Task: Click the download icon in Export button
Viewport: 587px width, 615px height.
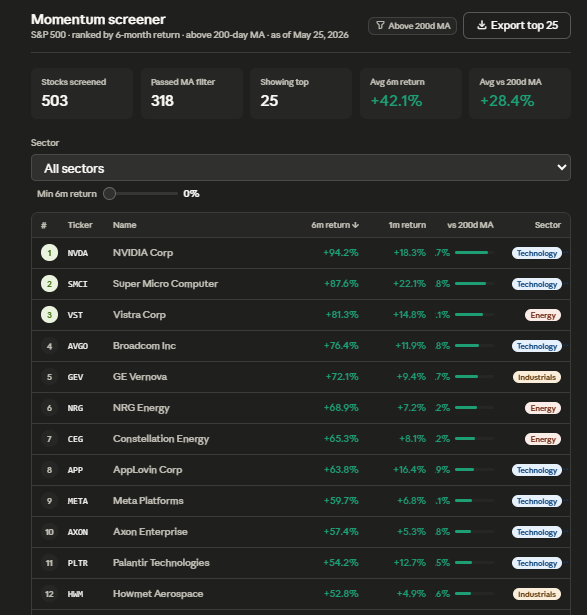Action: coord(482,25)
